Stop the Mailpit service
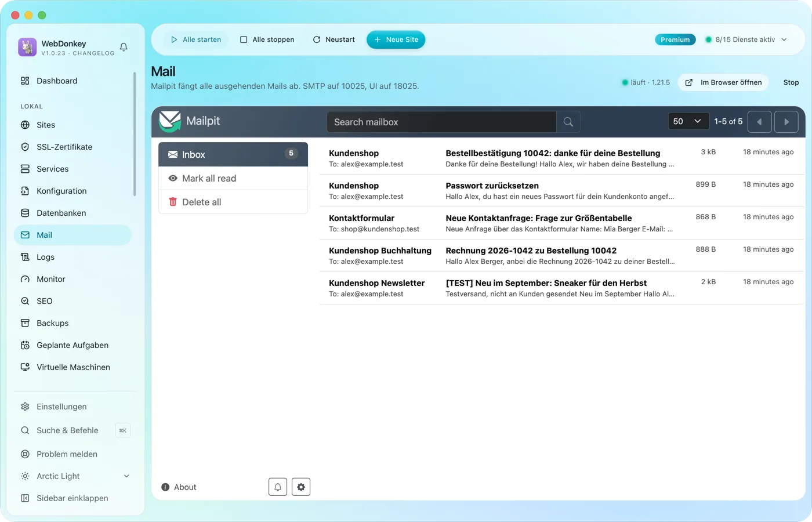 click(791, 82)
